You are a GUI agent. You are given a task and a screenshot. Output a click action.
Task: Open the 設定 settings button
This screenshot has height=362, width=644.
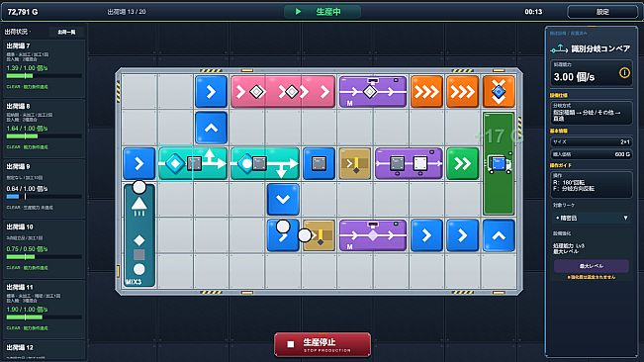coord(602,12)
